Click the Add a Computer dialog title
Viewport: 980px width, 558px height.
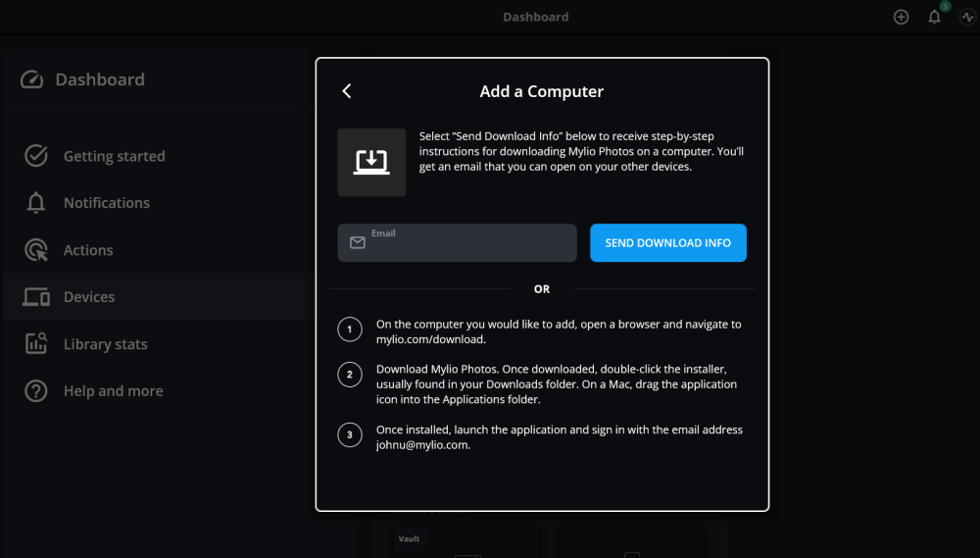pos(541,91)
